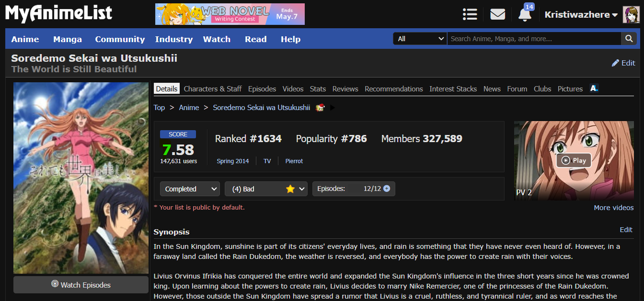Open the Anime menu
Viewport: 644px width, 301px height.
point(25,39)
